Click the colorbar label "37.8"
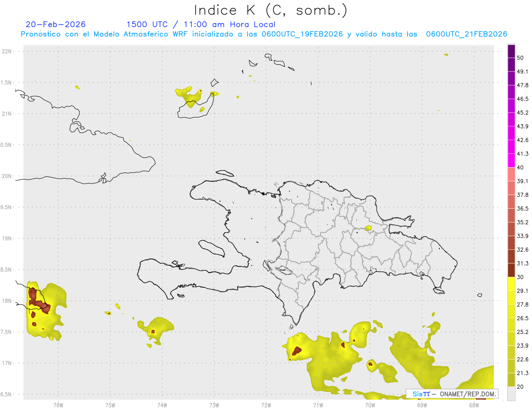Screen dimensions: 532x411 click(523, 195)
